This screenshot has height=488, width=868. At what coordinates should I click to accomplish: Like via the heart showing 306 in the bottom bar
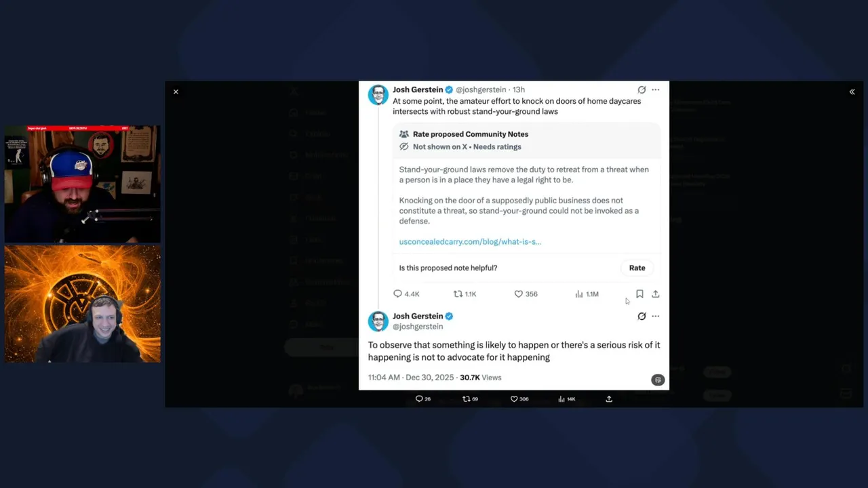click(x=519, y=399)
